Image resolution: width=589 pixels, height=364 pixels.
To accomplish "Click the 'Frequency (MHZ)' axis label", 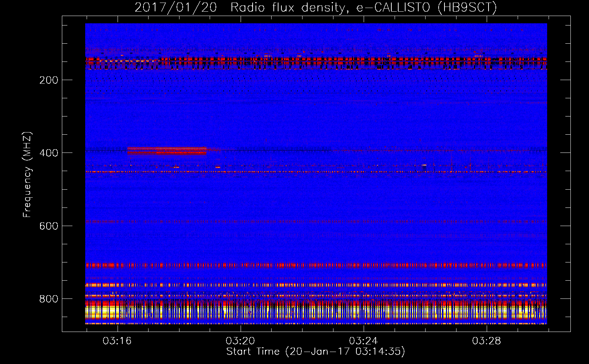I will (27, 175).
